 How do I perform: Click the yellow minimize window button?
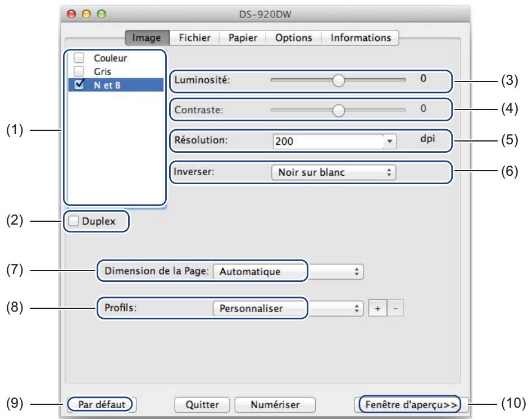pyautogui.click(x=87, y=14)
